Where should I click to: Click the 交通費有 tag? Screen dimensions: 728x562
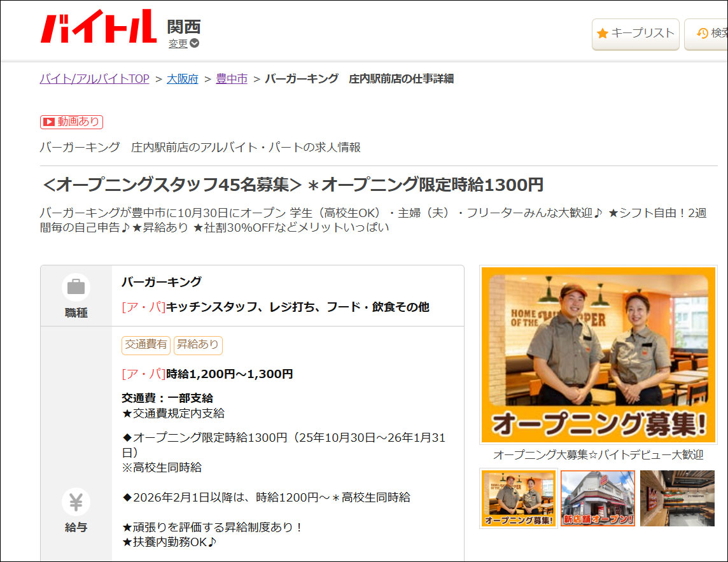coord(146,344)
